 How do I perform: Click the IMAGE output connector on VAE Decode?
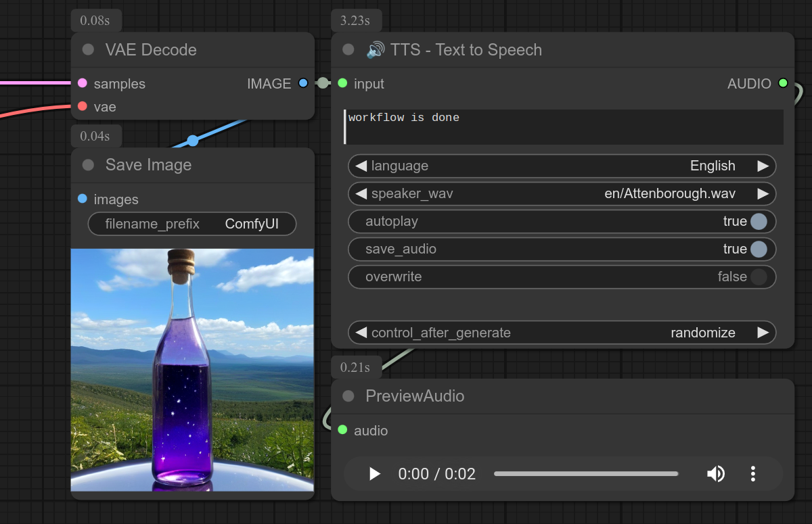click(x=303, y=83)
